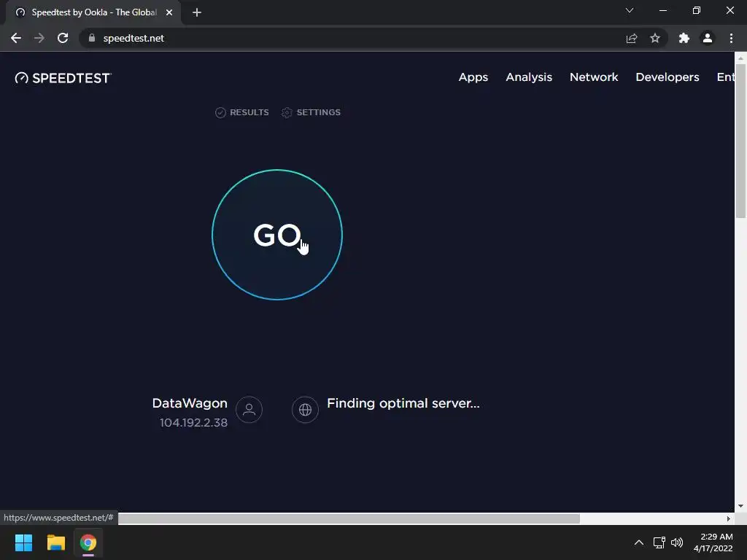This screenshot has height=560, width=747.
Task: Click the horizontal page scrollbar thumb
Action: coord(349,518)
